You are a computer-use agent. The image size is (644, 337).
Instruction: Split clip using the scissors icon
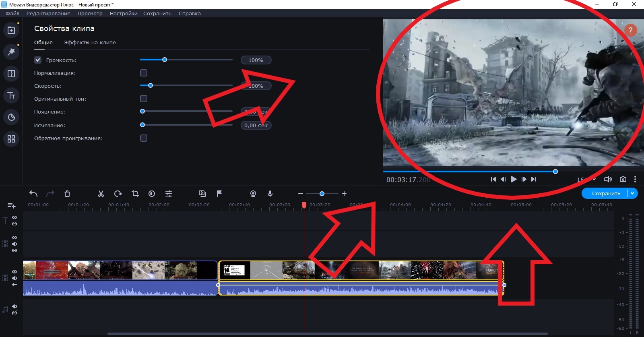coord(101,194)
